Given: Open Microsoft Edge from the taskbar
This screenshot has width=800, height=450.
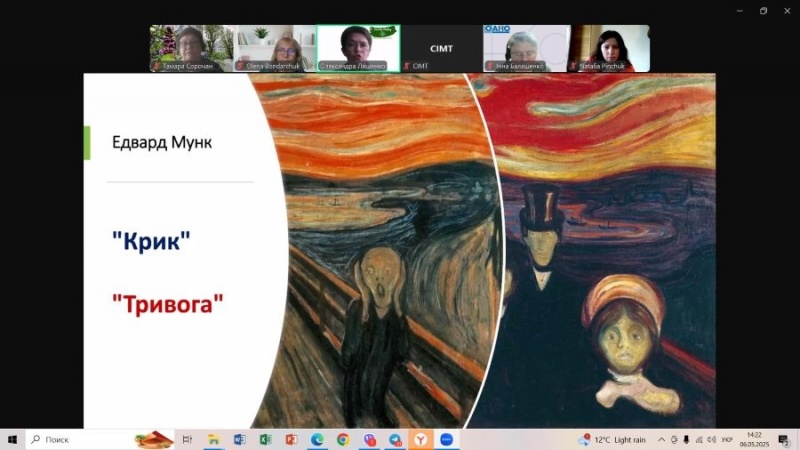Looking at the screenshot, I should 317,440.
